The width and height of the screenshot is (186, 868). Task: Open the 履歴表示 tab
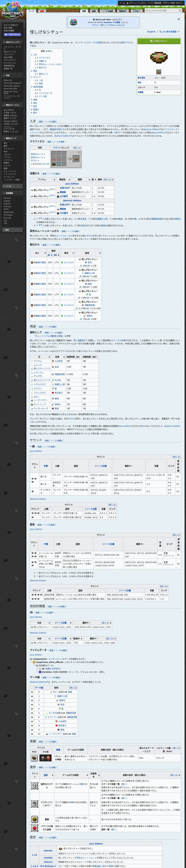[x=123, y=11]
